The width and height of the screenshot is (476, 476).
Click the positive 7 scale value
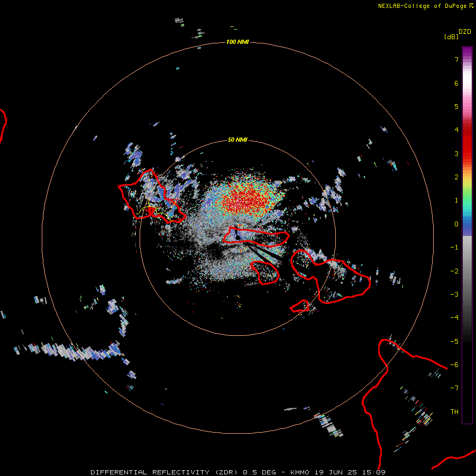(456, 59)
